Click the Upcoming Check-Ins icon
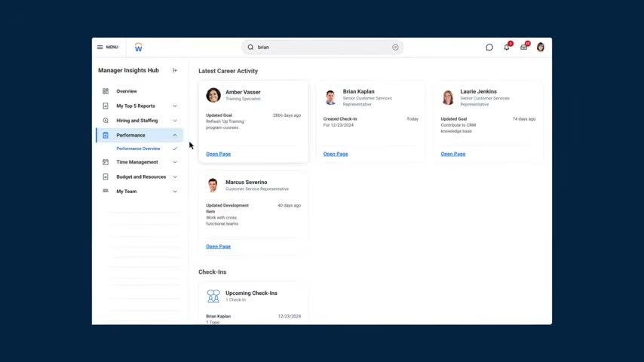This screenshot has height=362, width=644. (x=213, y=296)
